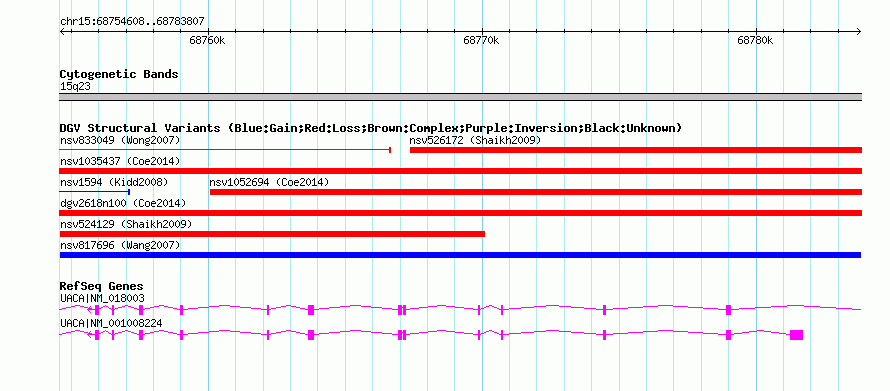The height and width of the screenshot is (391, 890).
Task: Click the 68780k ruler tick label
Action: coord(755,40)
